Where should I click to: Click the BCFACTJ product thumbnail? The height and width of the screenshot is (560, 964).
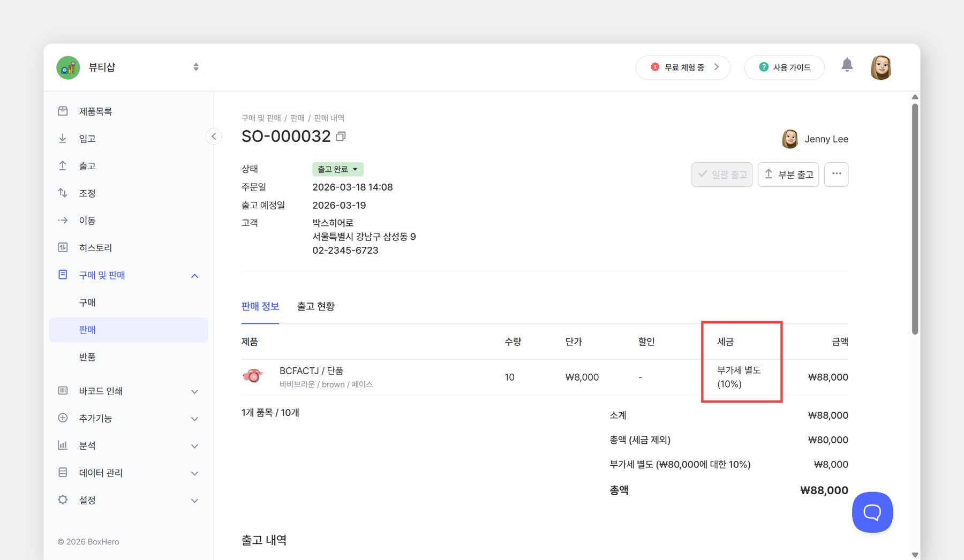click(253, 376)
